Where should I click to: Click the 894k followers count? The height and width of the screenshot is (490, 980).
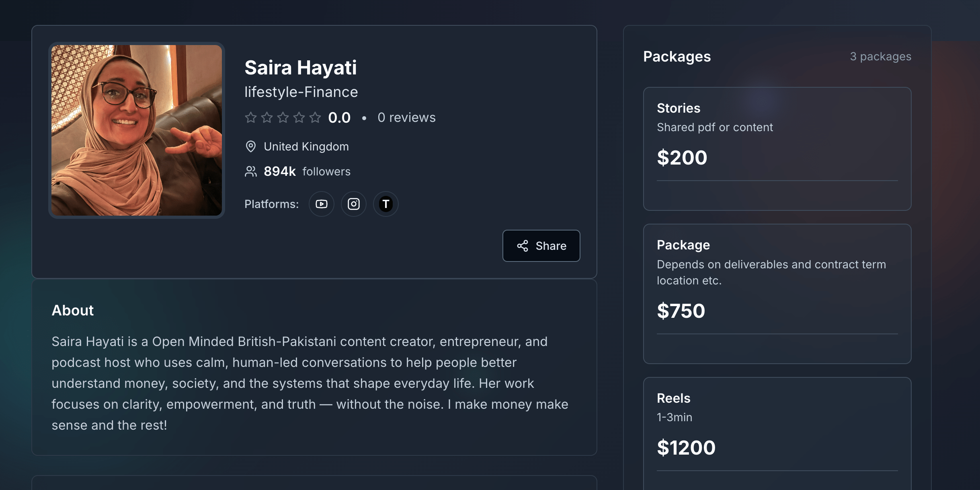(279, 171)
